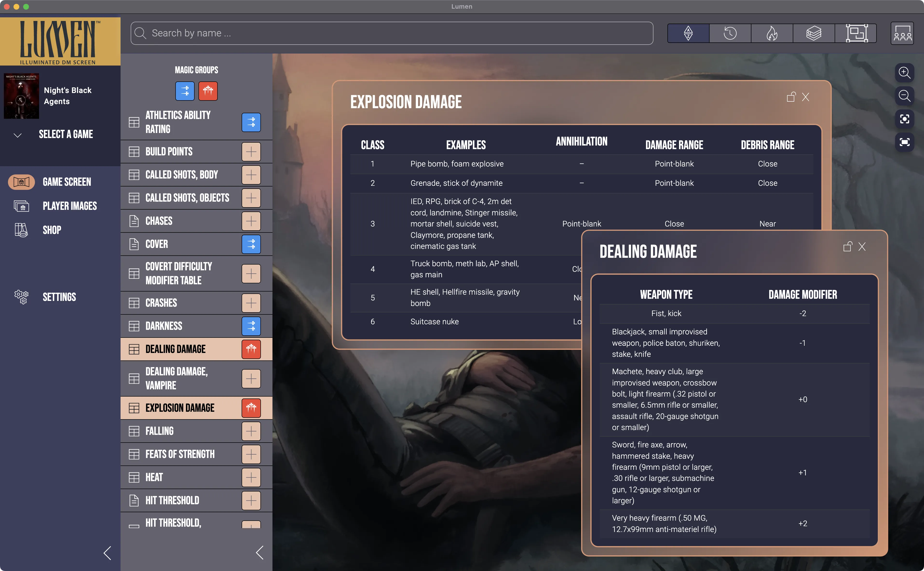Viewport: 924px width, 571px height.
Task: Open the Chases document entry
Action: pos(159,221)
